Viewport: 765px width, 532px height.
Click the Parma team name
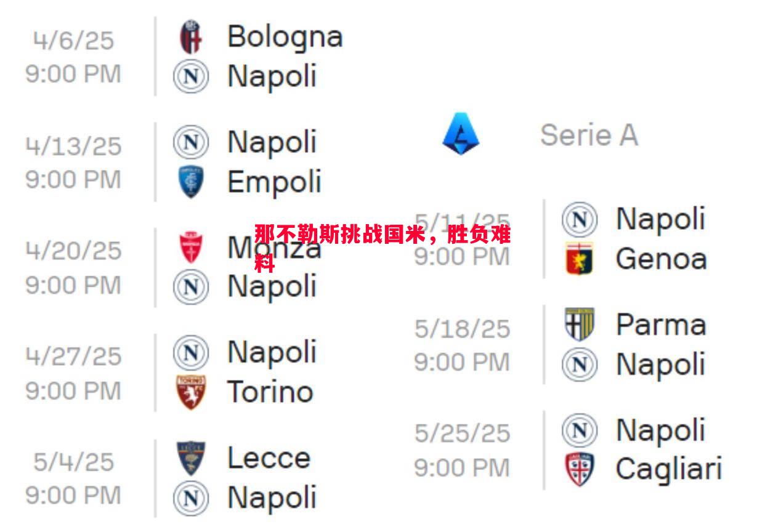coord(661,324)
